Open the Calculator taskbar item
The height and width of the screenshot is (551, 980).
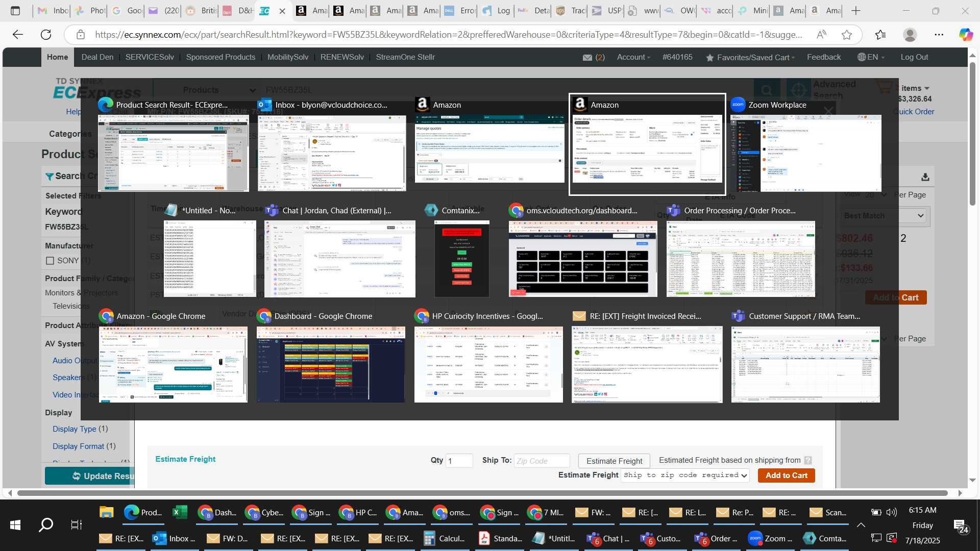(445, 538)
